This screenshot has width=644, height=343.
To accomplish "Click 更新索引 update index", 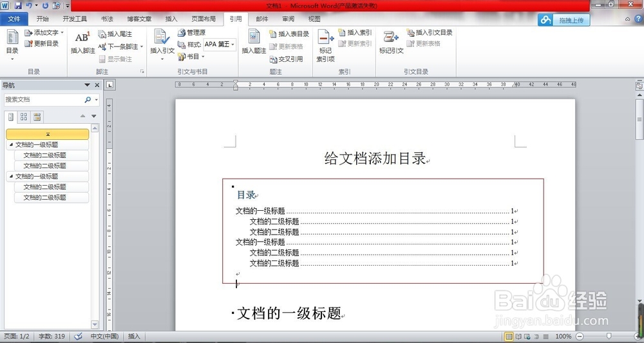I will [x=355, y=43].
